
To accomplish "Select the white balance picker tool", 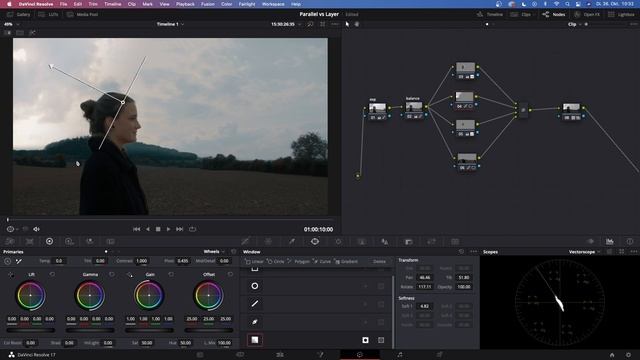I will (19, 261).
